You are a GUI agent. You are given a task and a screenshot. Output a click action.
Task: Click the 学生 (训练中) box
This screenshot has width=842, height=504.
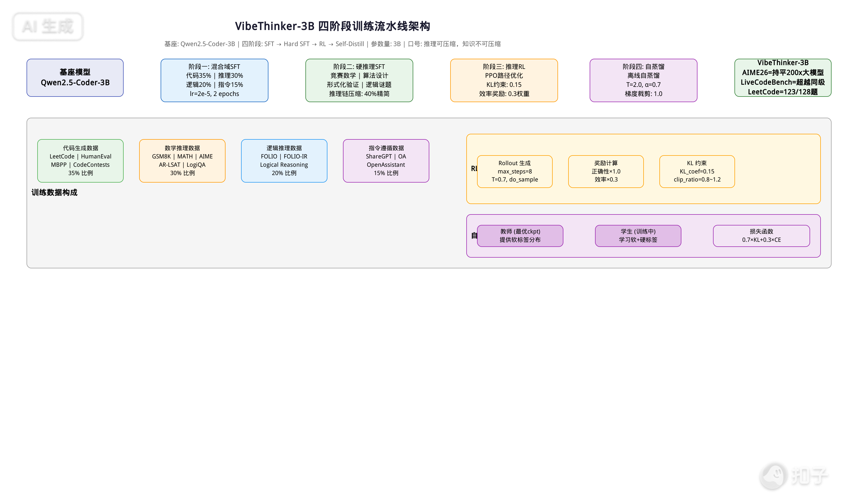pyautogui.click(x=638, y=236)
